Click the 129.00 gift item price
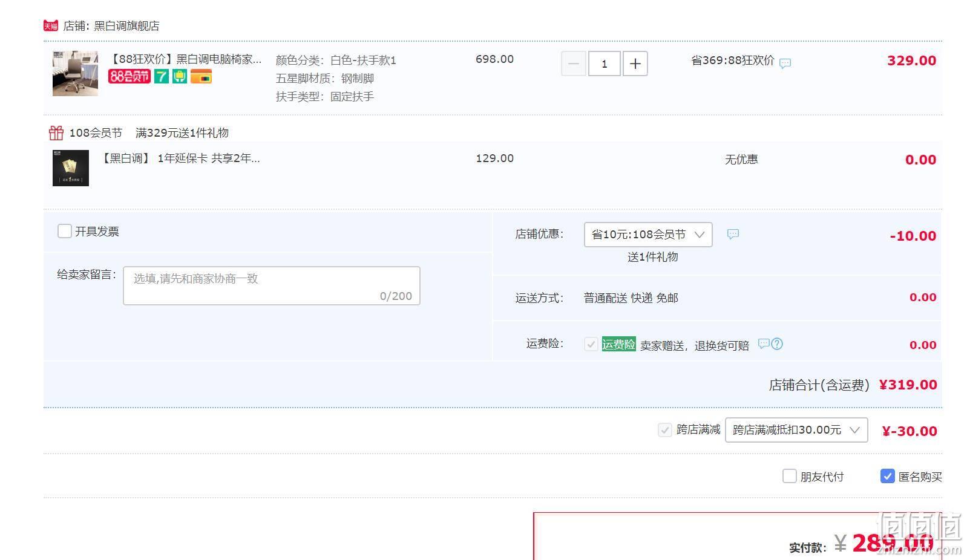The width and height of the screenshot is (967, 560). (494, 158)
